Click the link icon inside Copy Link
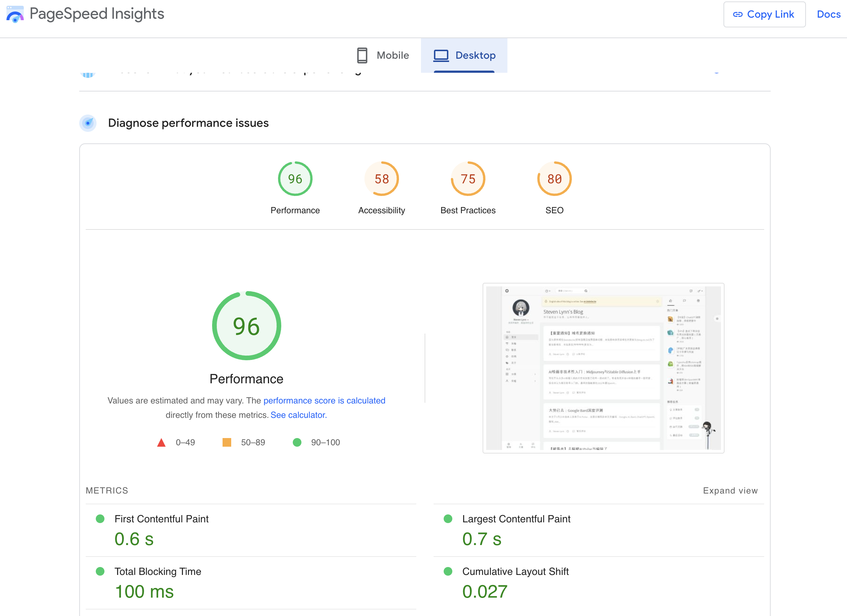 pyautogui.click(x=738, y=14)
